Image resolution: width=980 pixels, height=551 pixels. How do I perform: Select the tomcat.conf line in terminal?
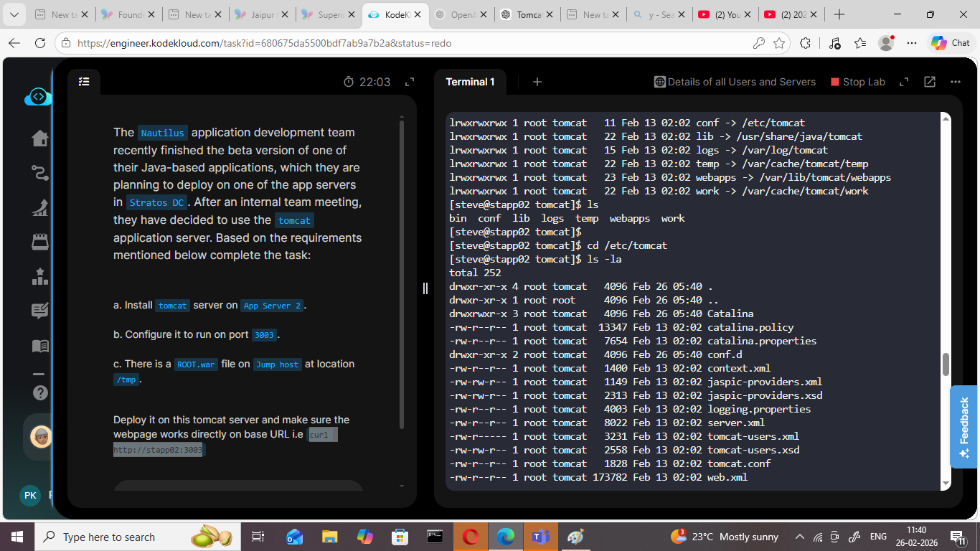point(610,463)
